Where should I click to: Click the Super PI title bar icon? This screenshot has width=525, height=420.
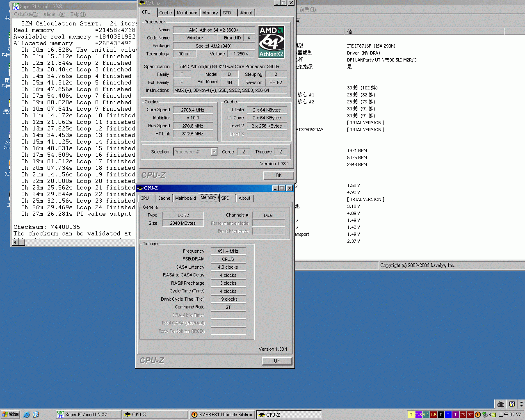pos(16,6)
